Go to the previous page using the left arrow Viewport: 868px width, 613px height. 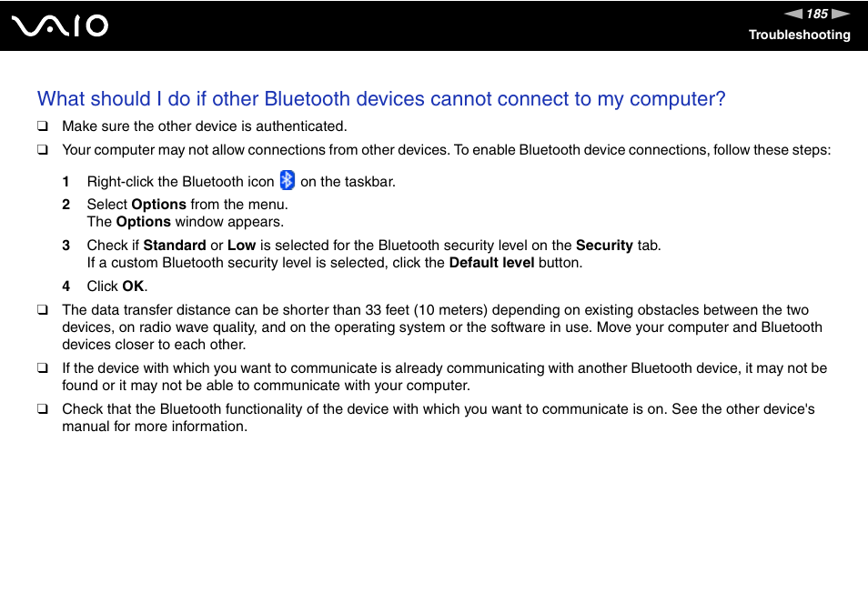click(x=793, y=14)
